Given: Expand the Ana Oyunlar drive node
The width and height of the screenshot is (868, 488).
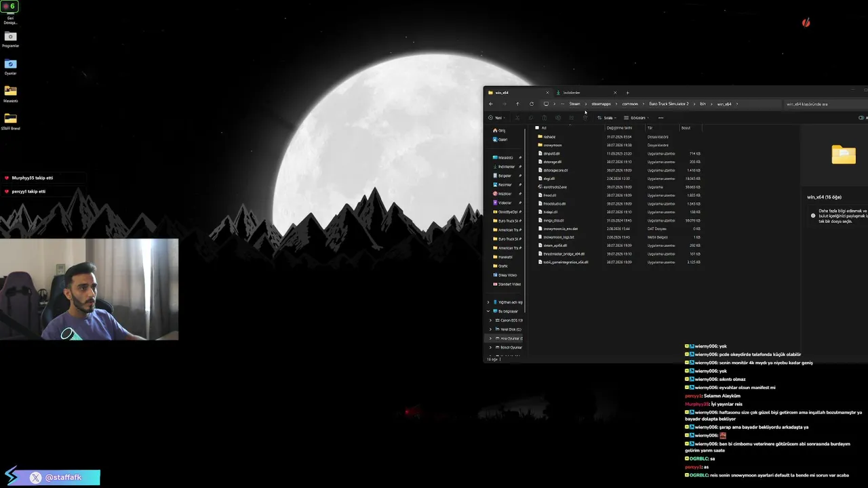Looking at the screenshot, I should 490,338.
